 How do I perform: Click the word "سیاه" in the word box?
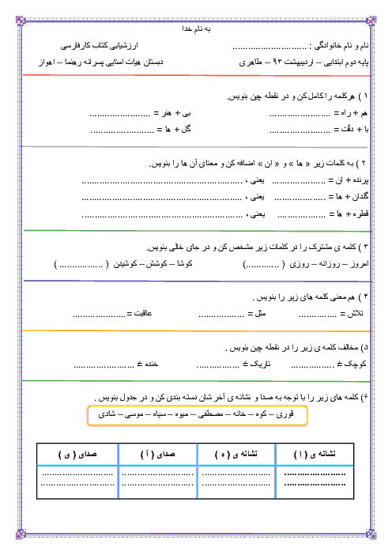(160, 414)
